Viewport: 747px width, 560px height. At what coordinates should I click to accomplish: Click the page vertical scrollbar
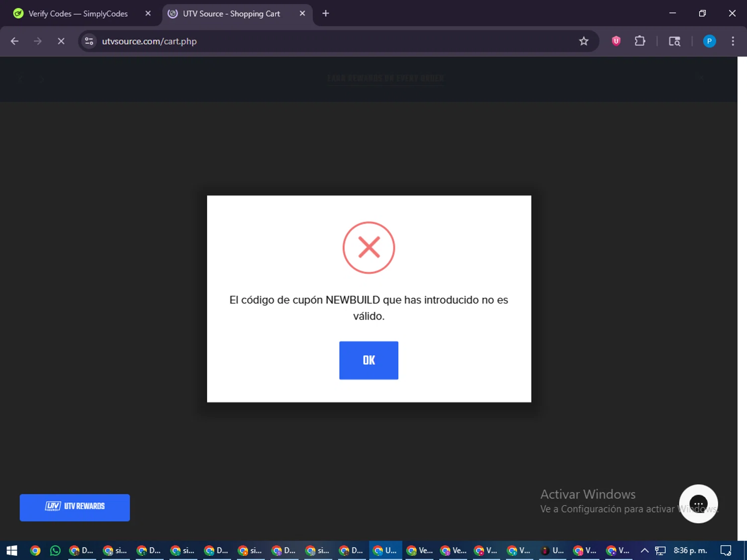[742, 298]
